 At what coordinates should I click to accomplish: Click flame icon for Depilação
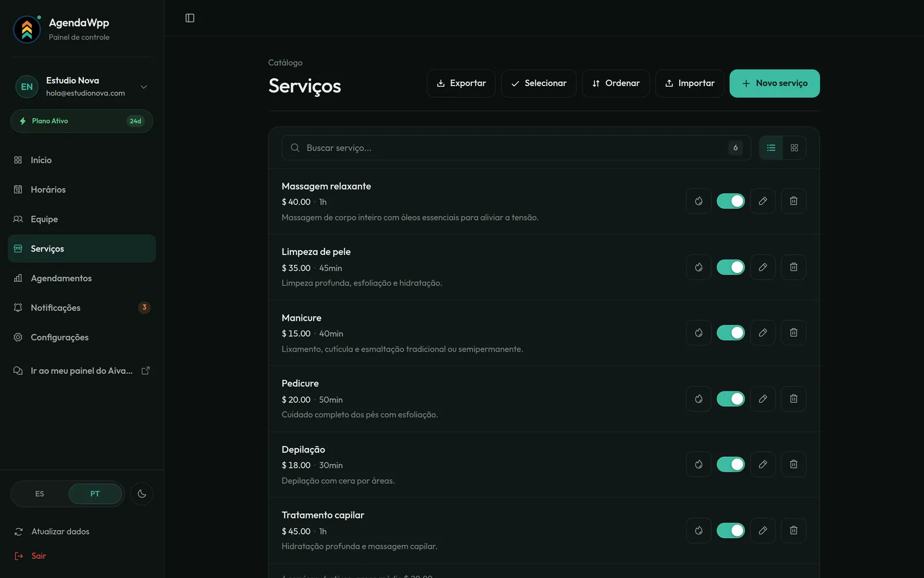[699, 464]
